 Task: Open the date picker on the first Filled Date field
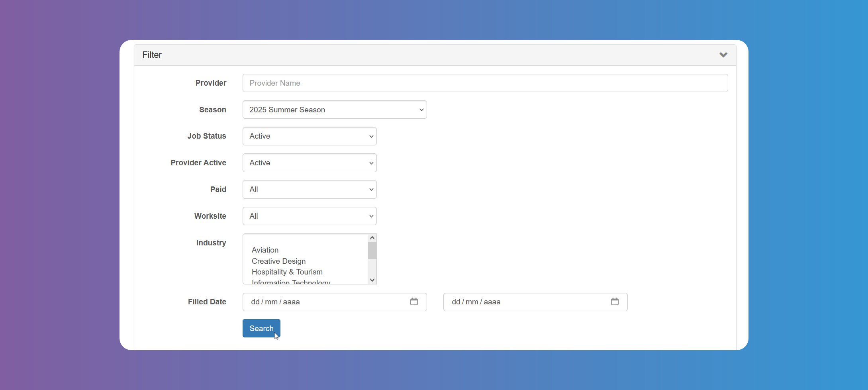point(414,302)
